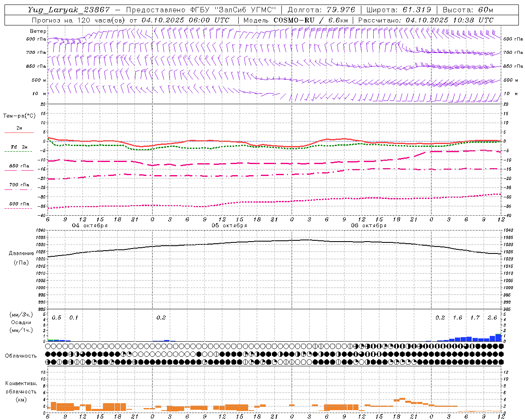525x420 pixels.
Task: Click the '(мм/3ч.)' precipitation unit label
Action: [21, 315]
